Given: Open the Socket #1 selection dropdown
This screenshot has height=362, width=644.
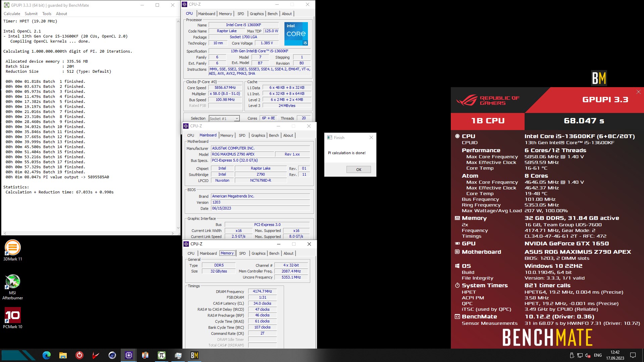Looking at the screenshot, I should pos(224,118).
